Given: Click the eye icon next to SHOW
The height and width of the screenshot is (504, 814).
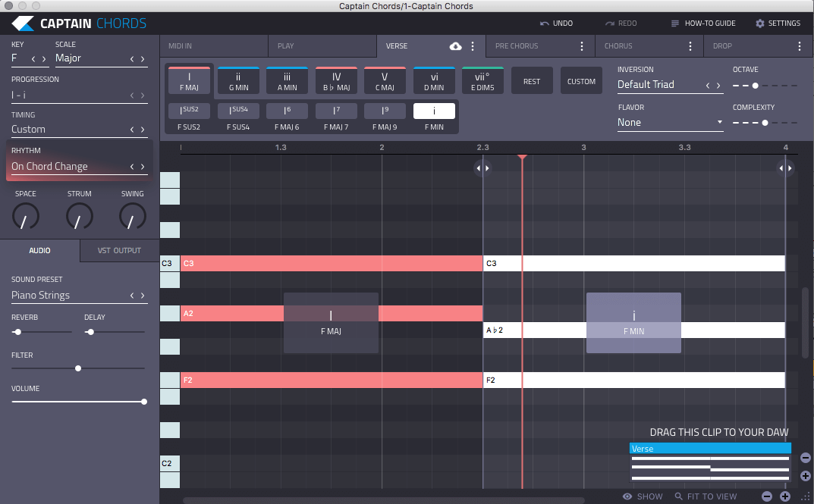Looking at the screenshot, I should click(627, 496).
